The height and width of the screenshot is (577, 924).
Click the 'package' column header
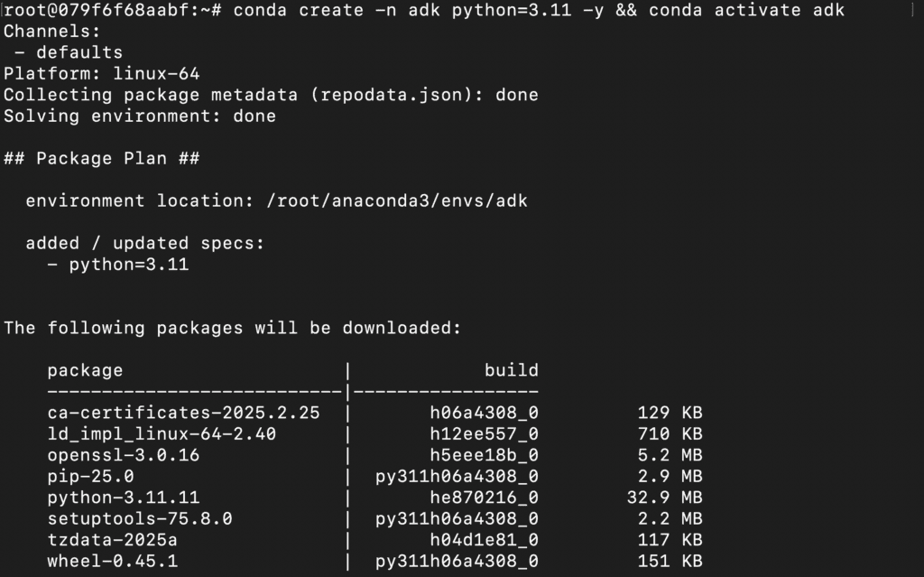[x=85, y=371]
